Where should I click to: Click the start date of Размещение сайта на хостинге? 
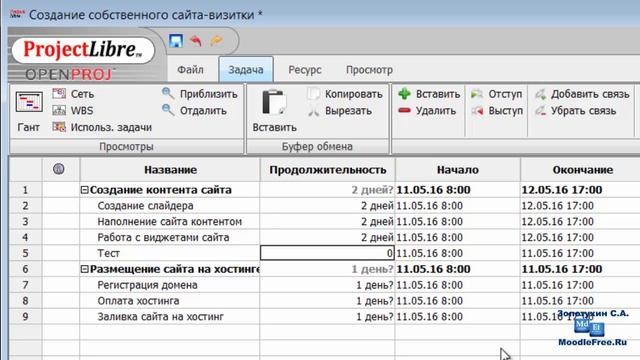pyautogui.click(x=433, y=269)
